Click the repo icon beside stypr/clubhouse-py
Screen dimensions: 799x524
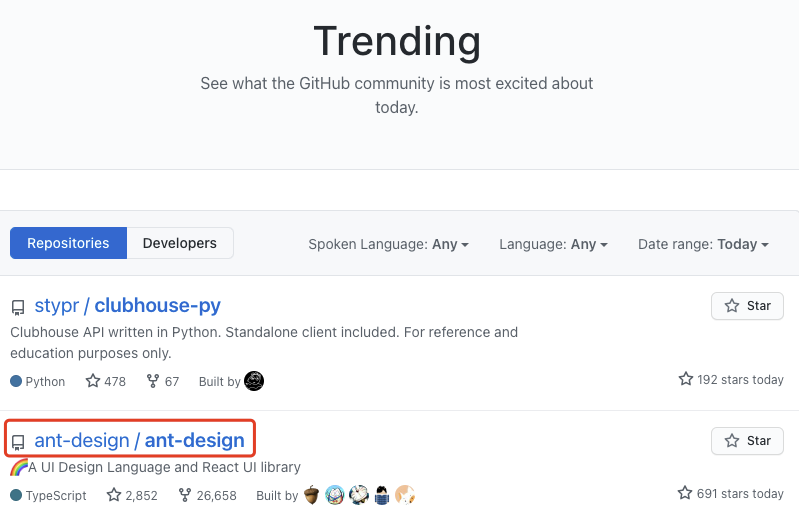(x=18, y=307)
